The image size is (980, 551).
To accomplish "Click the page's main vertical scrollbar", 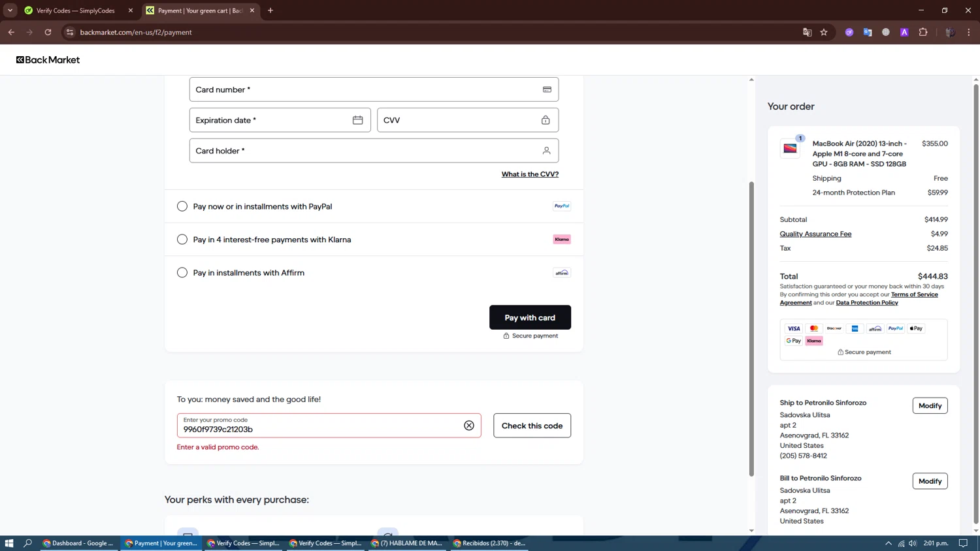I will tap(976, 304).
